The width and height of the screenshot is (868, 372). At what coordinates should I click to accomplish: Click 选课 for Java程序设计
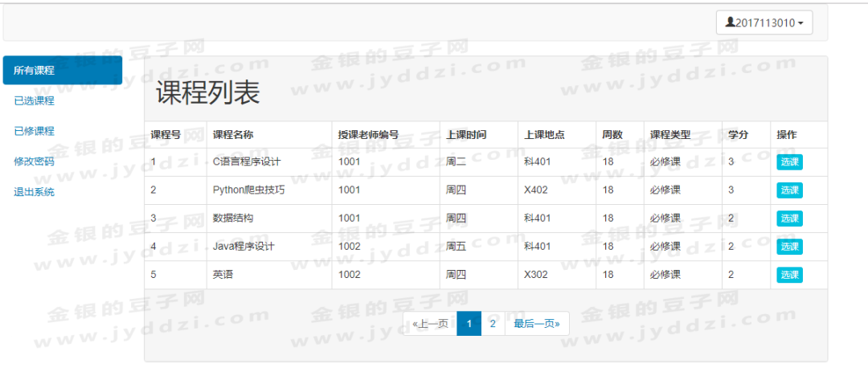pyautogui.click(x=789, y=247)
